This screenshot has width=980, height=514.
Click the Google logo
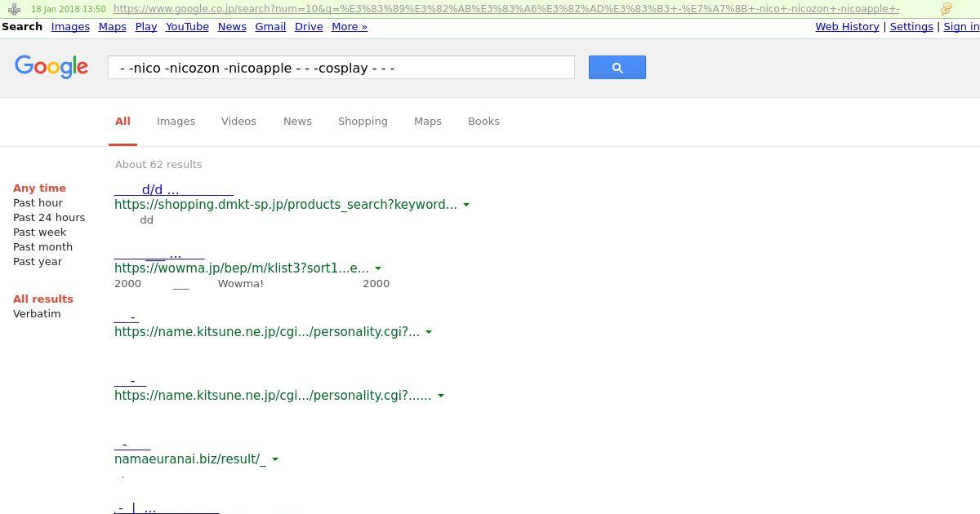tap(51, 67)
